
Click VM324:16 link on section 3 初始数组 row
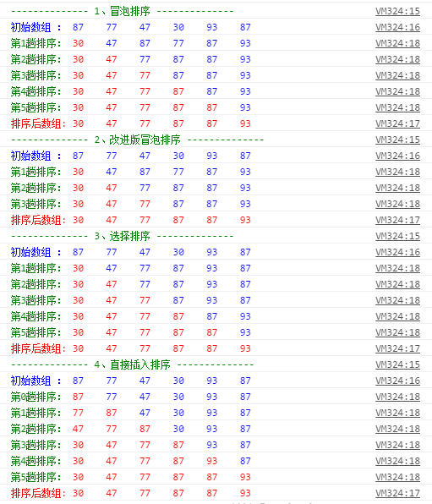(x=397, y=252)
